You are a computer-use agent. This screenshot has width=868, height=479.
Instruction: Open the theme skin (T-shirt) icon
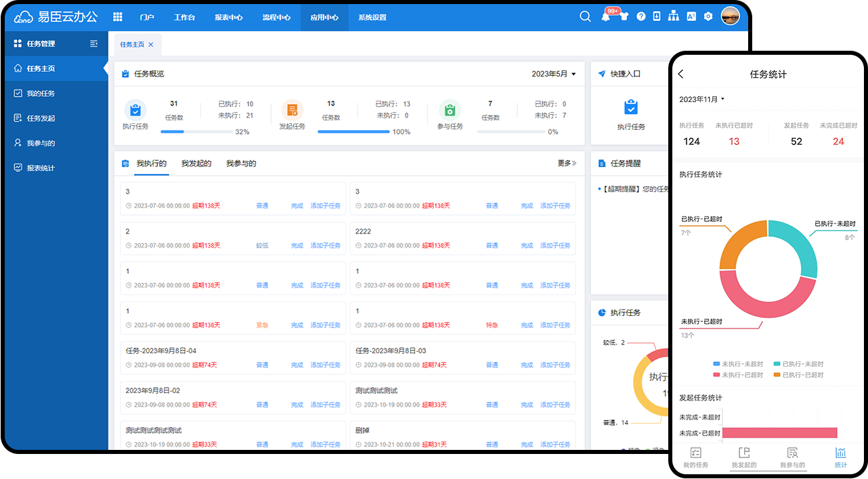[x=624, y=17]
